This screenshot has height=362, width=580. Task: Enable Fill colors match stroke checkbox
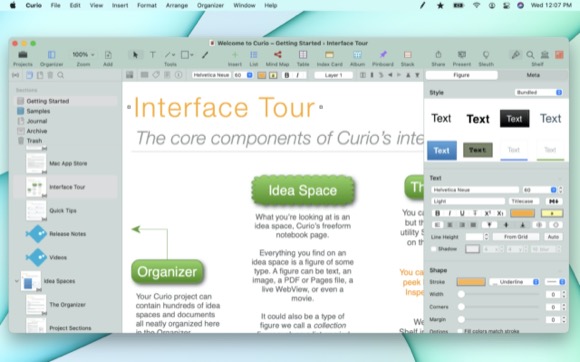(460, 331)
